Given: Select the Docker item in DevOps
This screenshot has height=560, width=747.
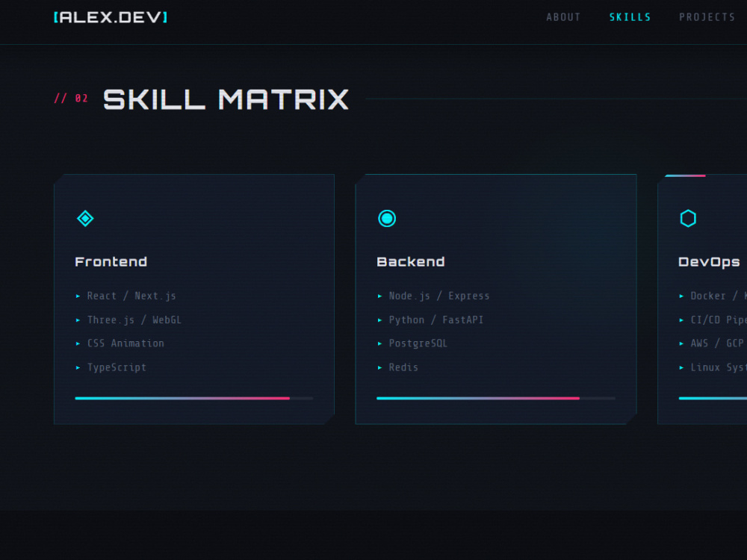Looking at the screenshot, I should pyautogui.click(x=719, y=296).
